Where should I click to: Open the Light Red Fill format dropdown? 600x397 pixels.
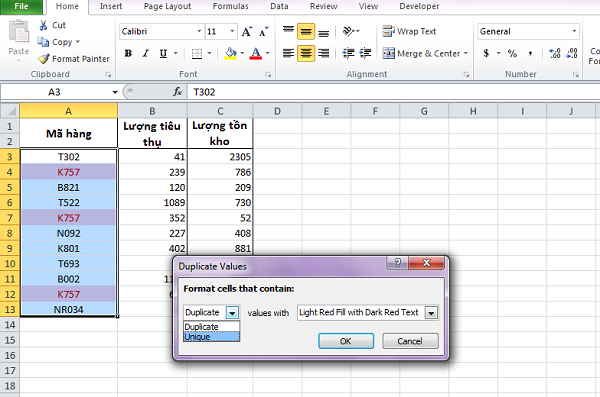tap(431, 313)
